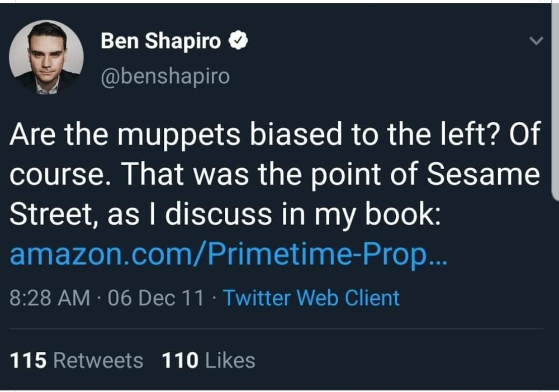
Task: Click the 8:28 AM timestamp
Action: coord(50,298)
